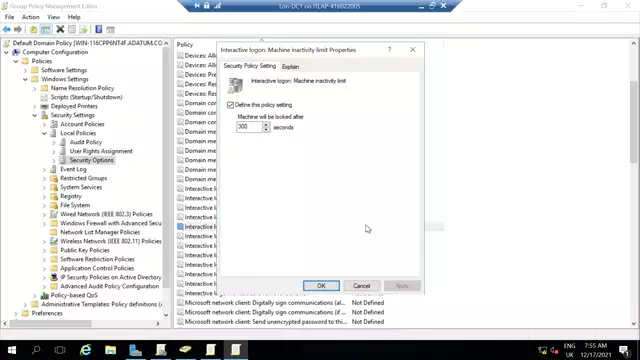Click the seconds value input field

pos(249,127)
